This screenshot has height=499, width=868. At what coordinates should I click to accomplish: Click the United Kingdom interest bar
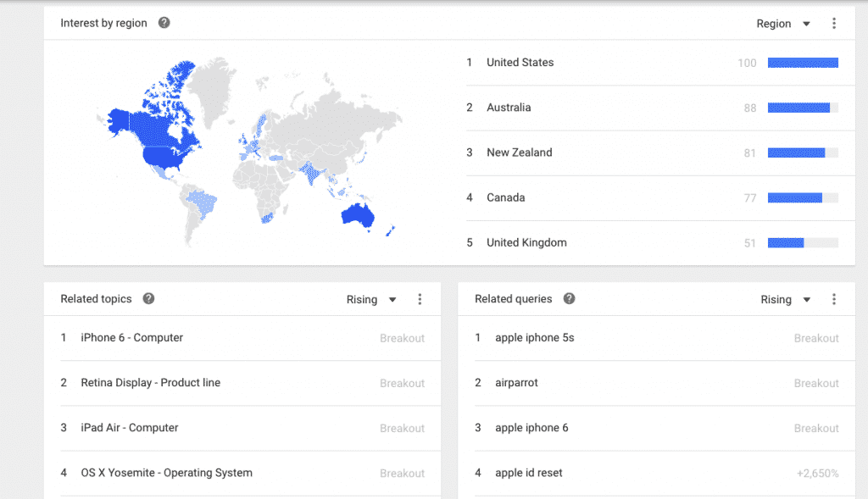tap(803, 243)
